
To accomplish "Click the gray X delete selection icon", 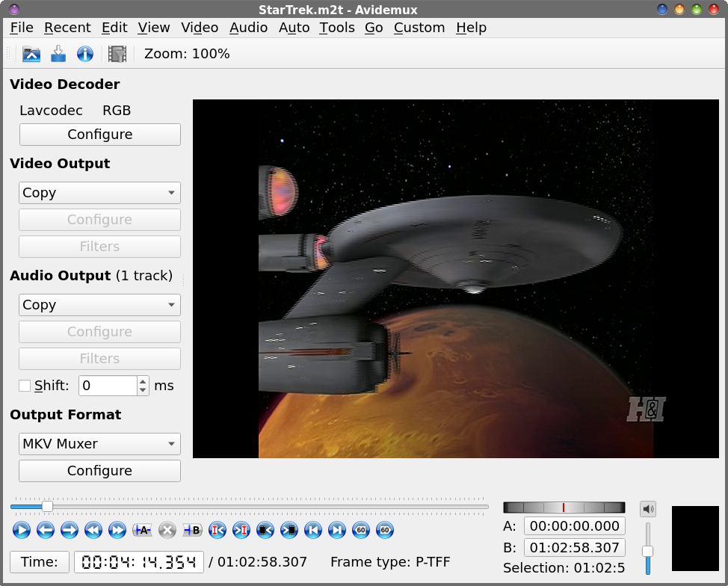I will pyautogui.click(x=167, y=530).
